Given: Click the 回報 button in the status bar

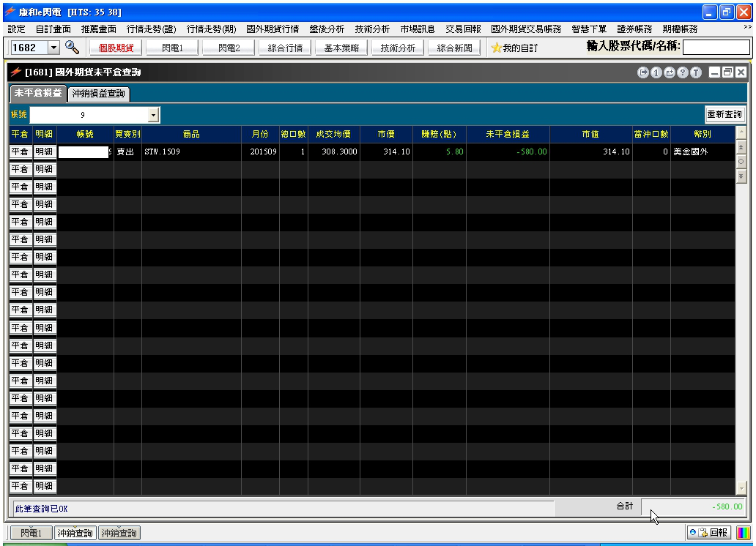Looking at the screenshot, I should (x=709, y=533).
